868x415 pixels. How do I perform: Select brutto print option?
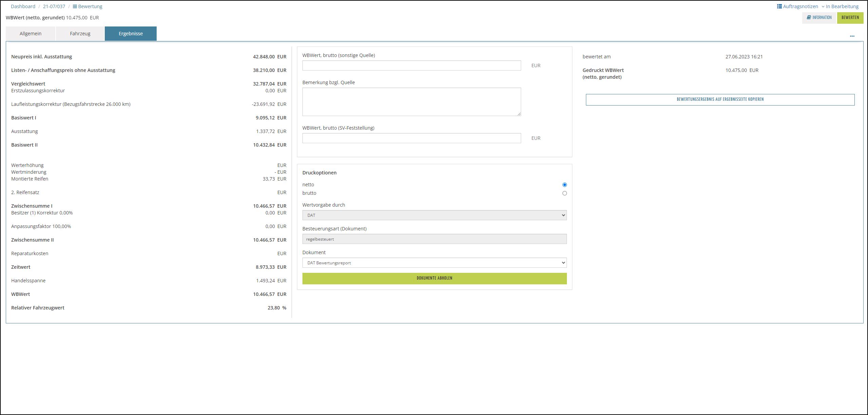point(564,193)
